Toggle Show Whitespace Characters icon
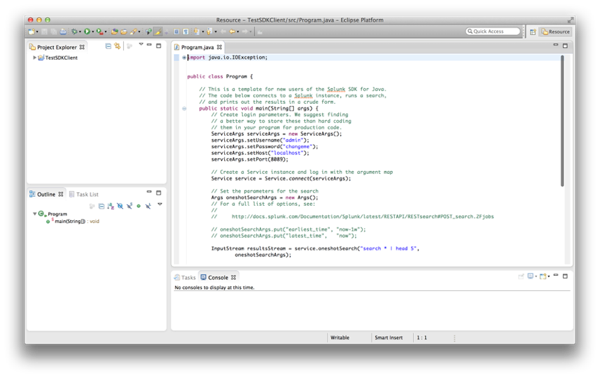The image size is (600, 378). click(185, 31)
